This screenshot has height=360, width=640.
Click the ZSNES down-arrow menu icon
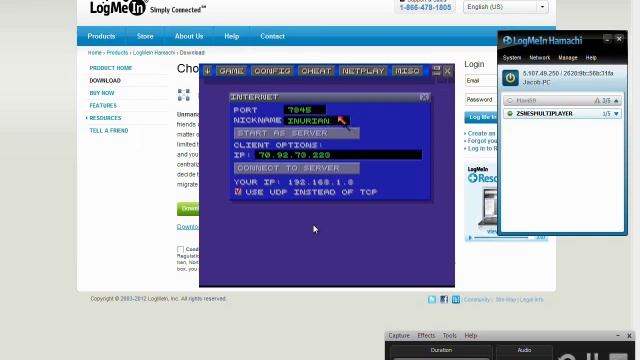coord(207,71)
